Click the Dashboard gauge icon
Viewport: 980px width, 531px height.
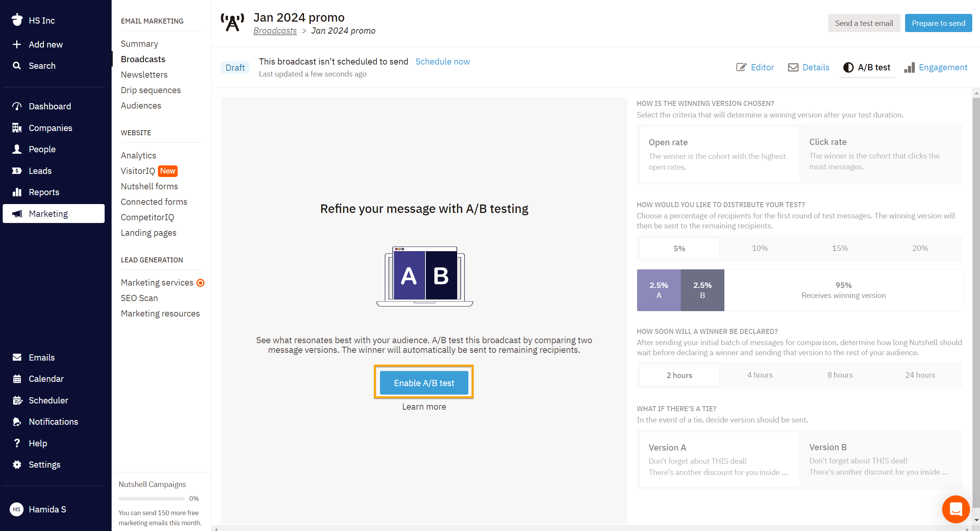[x=17, y=106]
